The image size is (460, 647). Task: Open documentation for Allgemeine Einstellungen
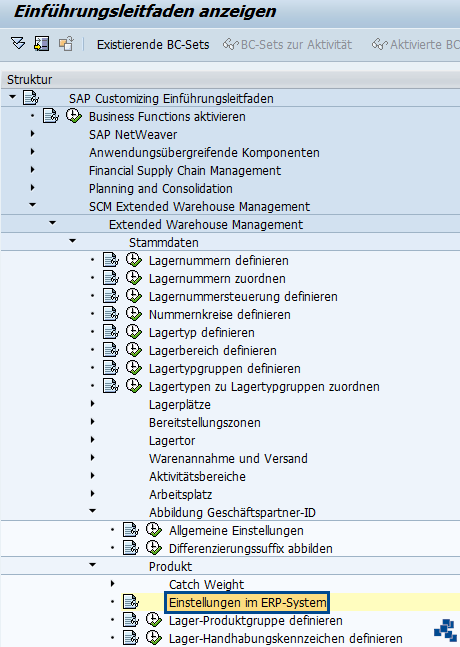click(x=131, y=530)
